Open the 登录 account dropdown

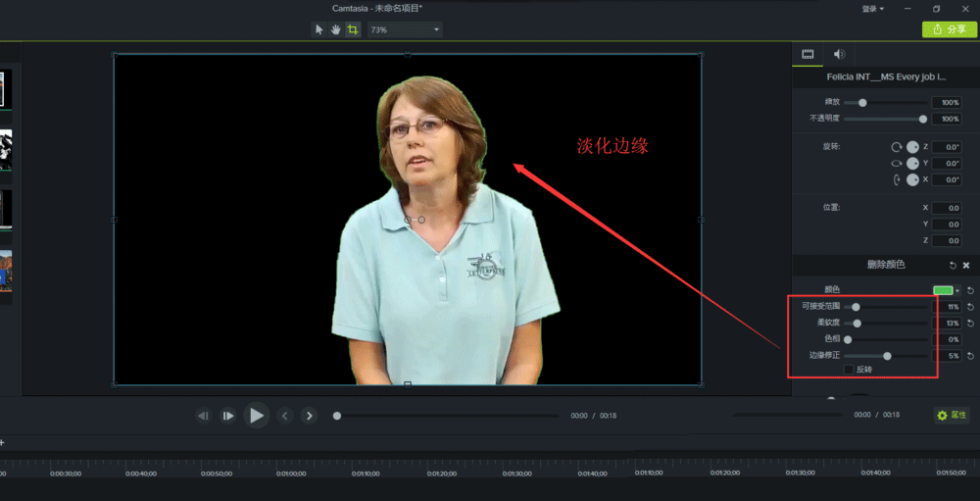tap(873, 9)
